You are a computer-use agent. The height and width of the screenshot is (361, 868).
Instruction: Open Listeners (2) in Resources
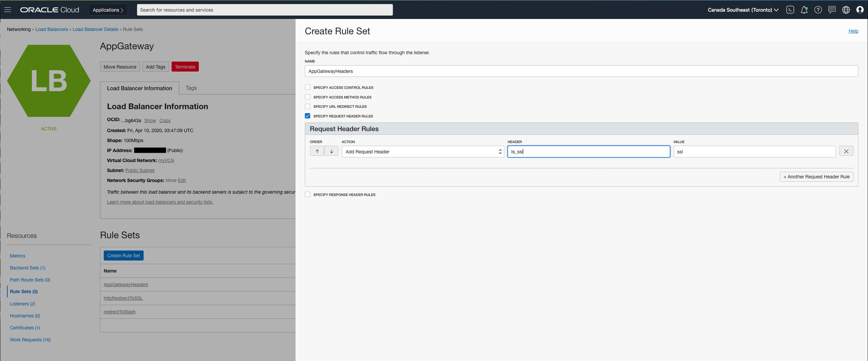(x=22, y=304)
